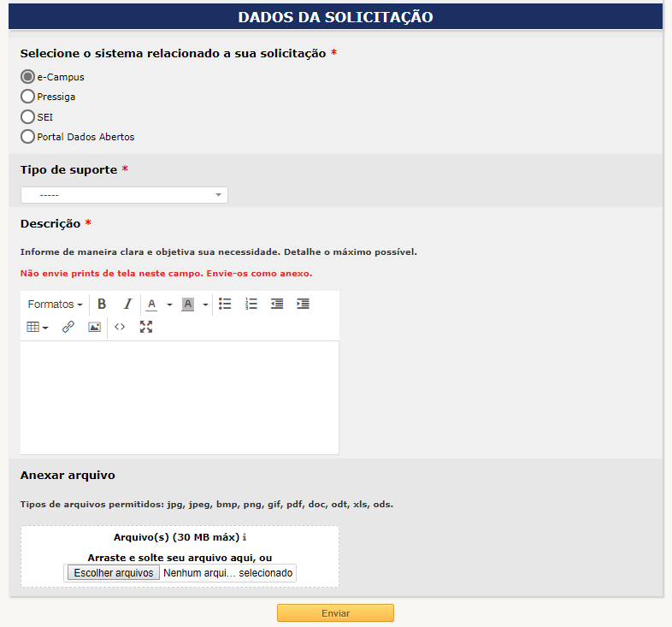Insert a numbered list

pyautogui.click(x=251, y=304)
